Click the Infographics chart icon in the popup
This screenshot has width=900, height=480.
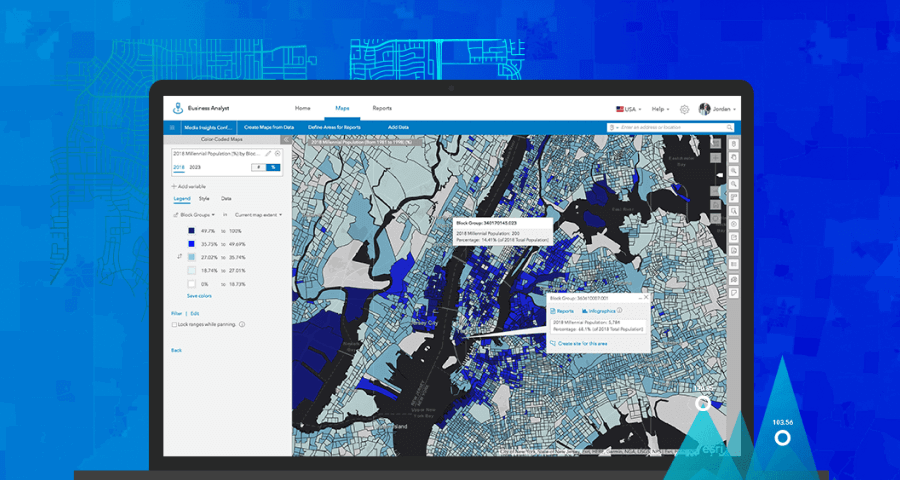coord(584,311)
